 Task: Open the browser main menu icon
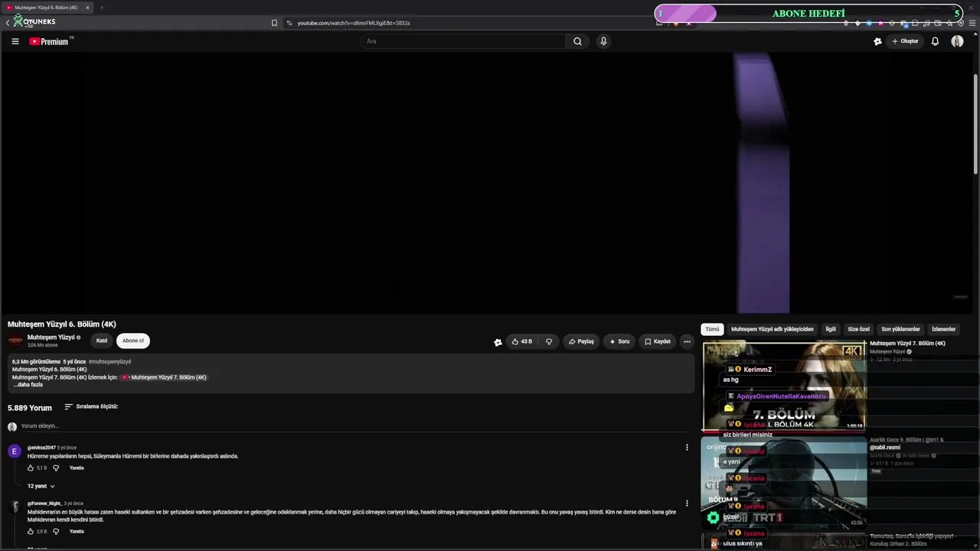point(972,23)
